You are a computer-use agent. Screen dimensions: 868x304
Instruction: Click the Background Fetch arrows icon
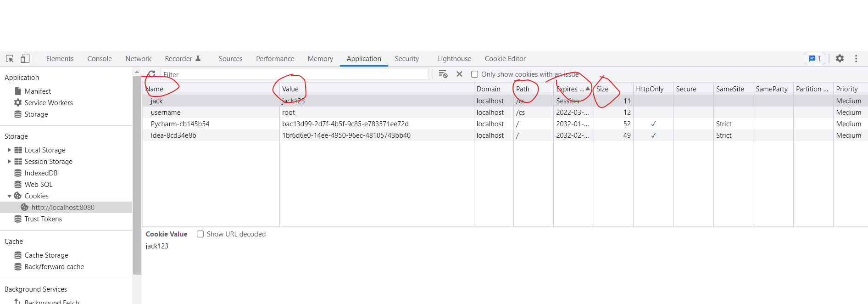17,302
